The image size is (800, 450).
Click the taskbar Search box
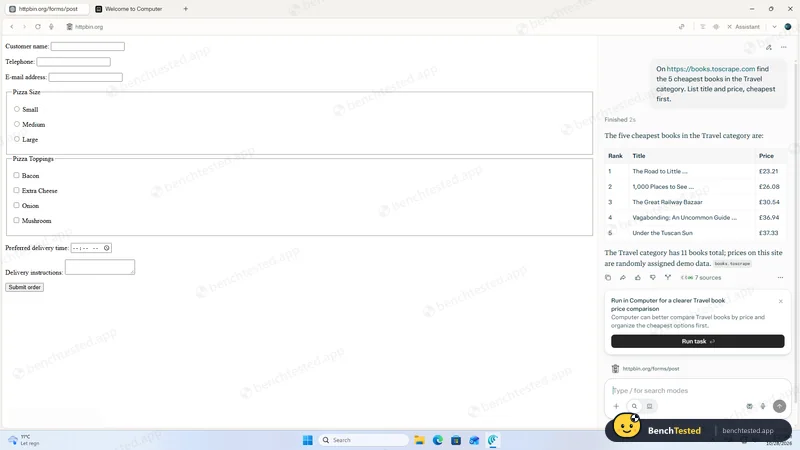pyautogui.click(x=364, y=440)
